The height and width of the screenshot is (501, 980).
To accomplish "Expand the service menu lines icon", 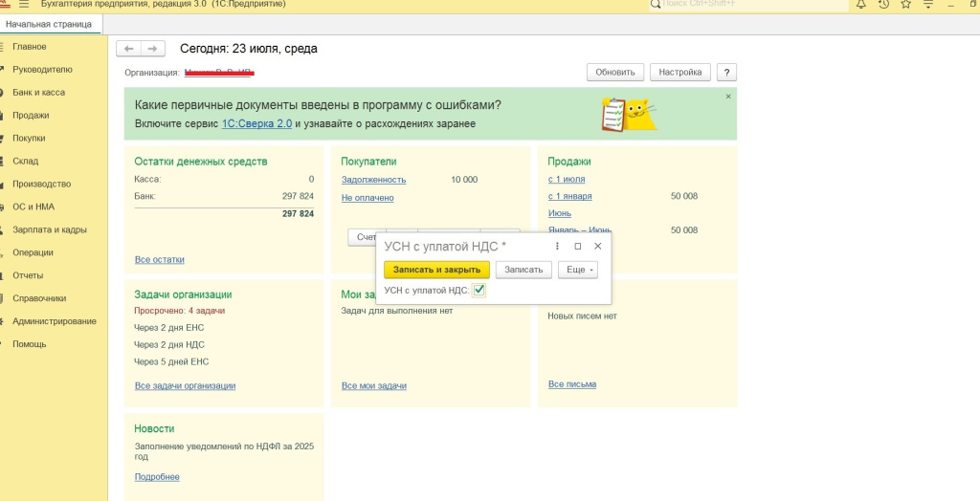I will pos(928,5).
